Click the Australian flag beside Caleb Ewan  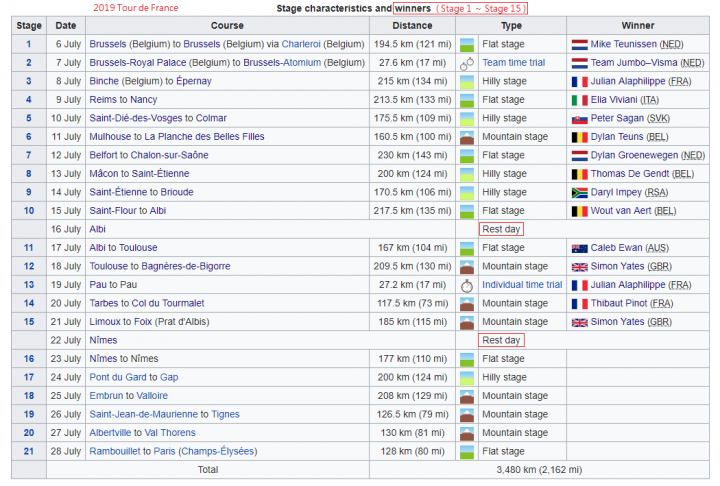(579, 249)
